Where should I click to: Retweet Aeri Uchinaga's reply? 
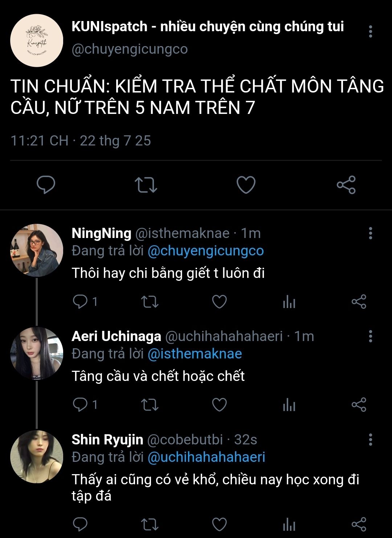pos(150,405)
